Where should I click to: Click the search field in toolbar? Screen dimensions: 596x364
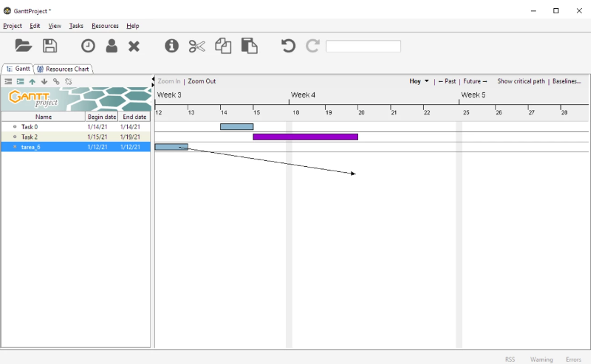coord(363,46)
